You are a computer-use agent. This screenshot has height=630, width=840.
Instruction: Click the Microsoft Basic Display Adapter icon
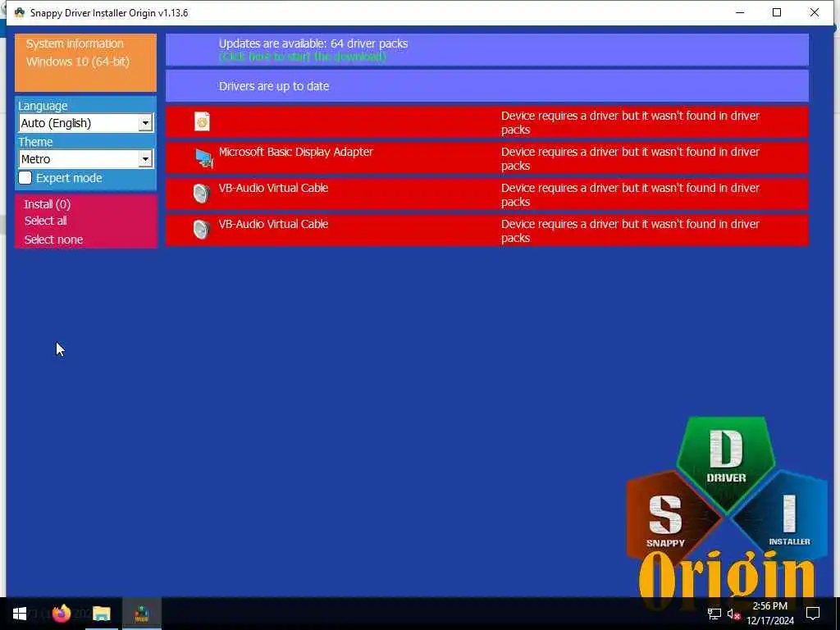coord(203,158)
